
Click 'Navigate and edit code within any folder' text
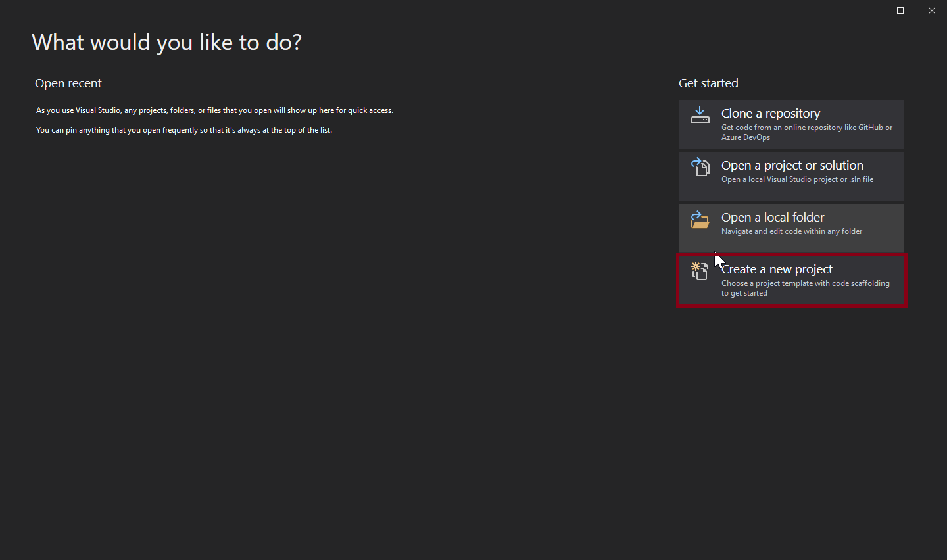[791, 231]
